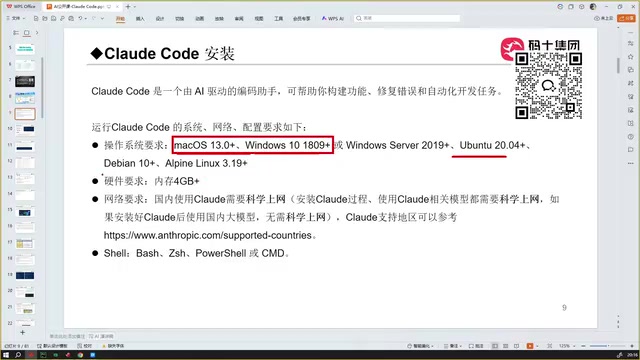Select slide 19 thumbnail
Image resolution: width=640 pixels, height=360 pixels.
pos(25,276)
